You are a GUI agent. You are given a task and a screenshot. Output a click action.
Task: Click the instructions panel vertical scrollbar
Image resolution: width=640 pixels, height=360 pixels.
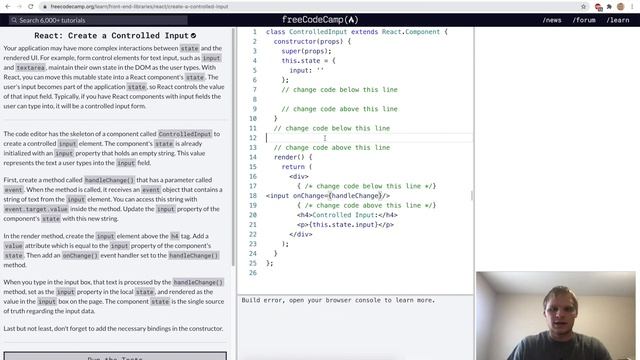[233, 147]
